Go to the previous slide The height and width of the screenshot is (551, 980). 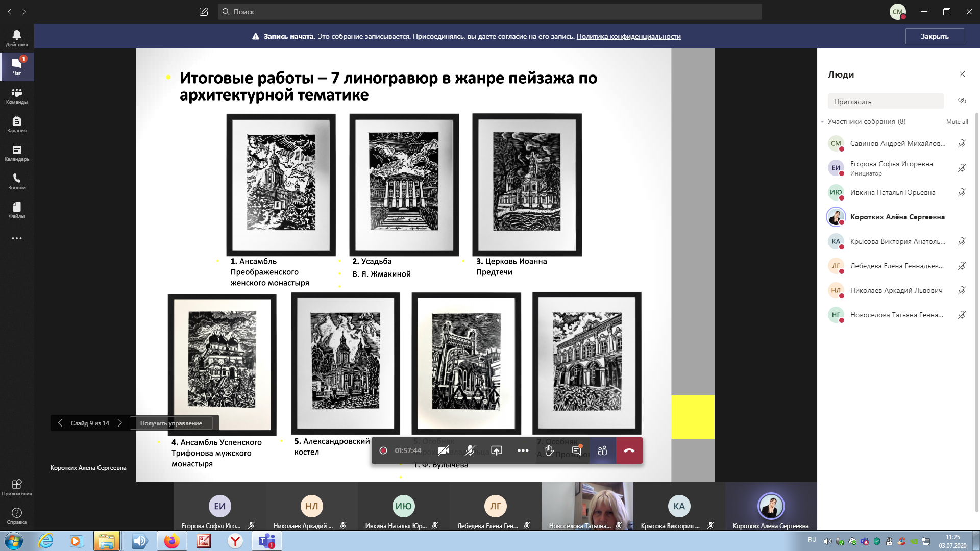click(60, 423)
